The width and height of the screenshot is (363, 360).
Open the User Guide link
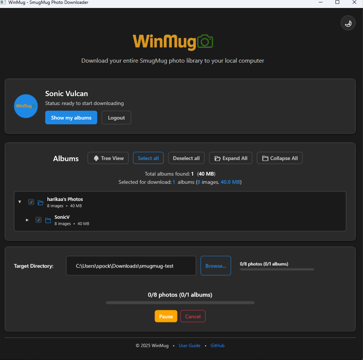190,346
